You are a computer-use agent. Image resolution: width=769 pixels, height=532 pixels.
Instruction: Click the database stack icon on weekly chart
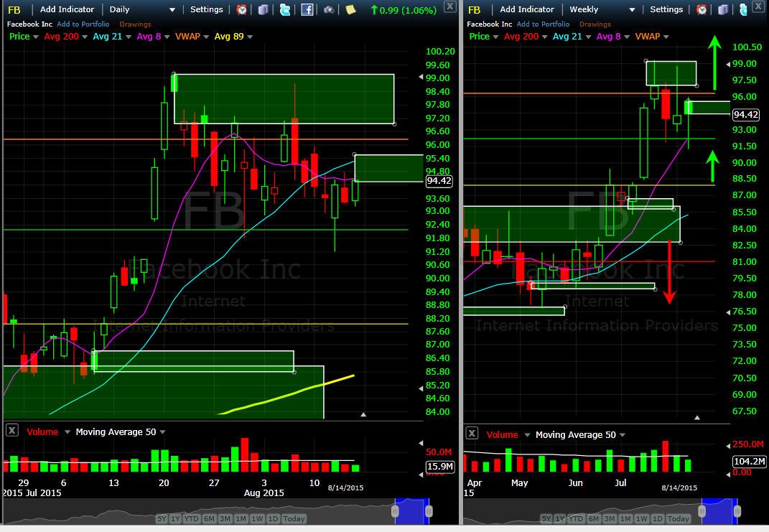pyautogui.click(x=723, y=9)
